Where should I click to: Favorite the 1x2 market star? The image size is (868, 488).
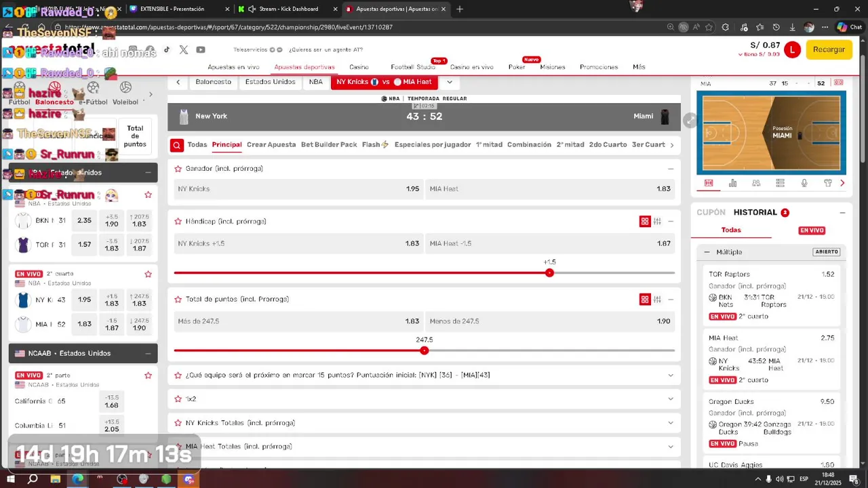178,399
